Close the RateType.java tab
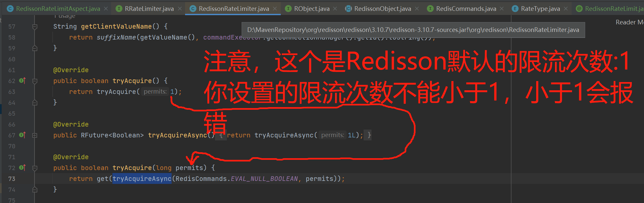644x203 pixels. (x=566, y=9)
